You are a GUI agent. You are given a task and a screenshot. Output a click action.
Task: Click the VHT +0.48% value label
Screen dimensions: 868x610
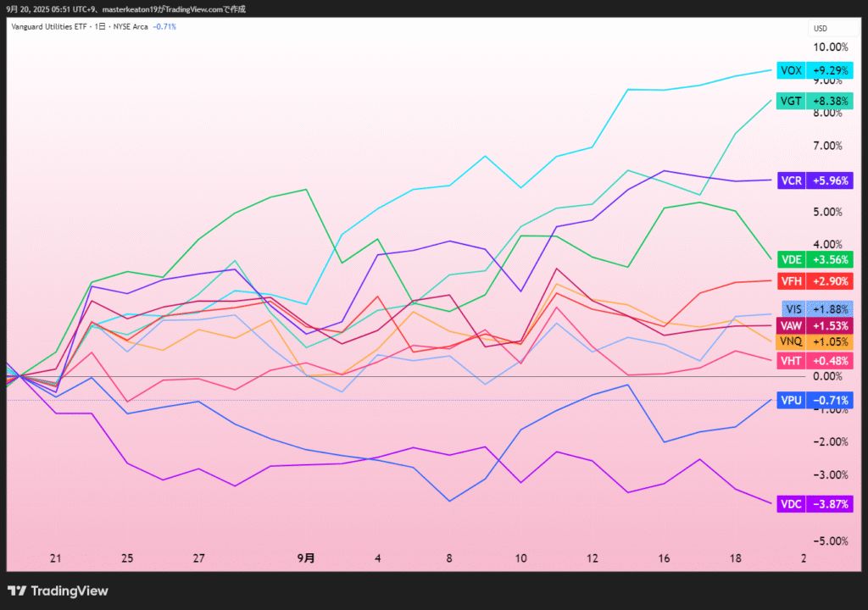830,361
